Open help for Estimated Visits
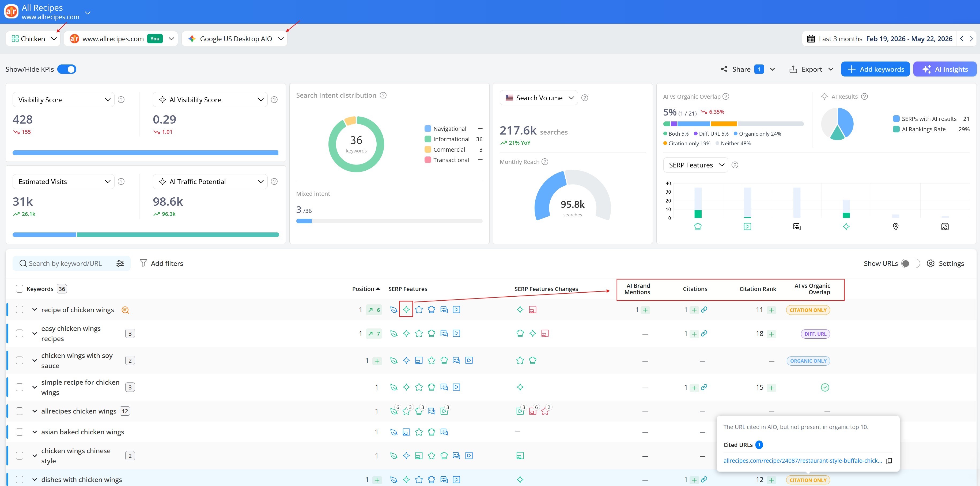The height and width of the screenshot is (486, 980). pyautogui.click(x=121, y=182)
